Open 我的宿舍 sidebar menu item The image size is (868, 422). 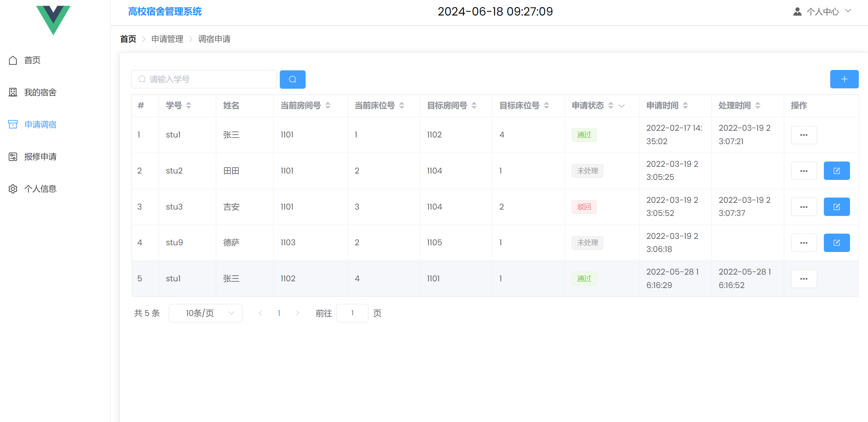pyautogui.click(x=40, y=92)
